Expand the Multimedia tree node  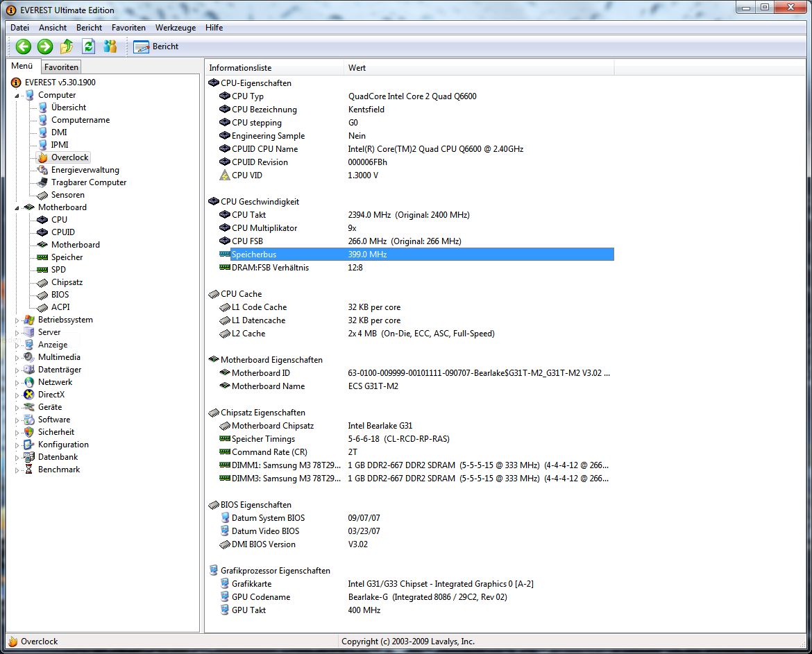[x=17, y=358]
